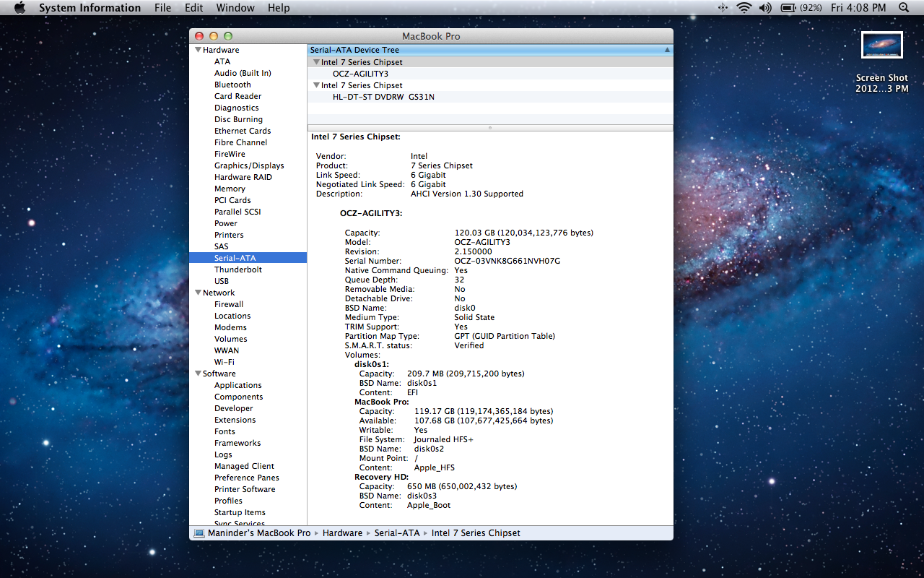Select the Screen Shot desktop file
This screenshot has width=924, height=578.
point(882,62)
